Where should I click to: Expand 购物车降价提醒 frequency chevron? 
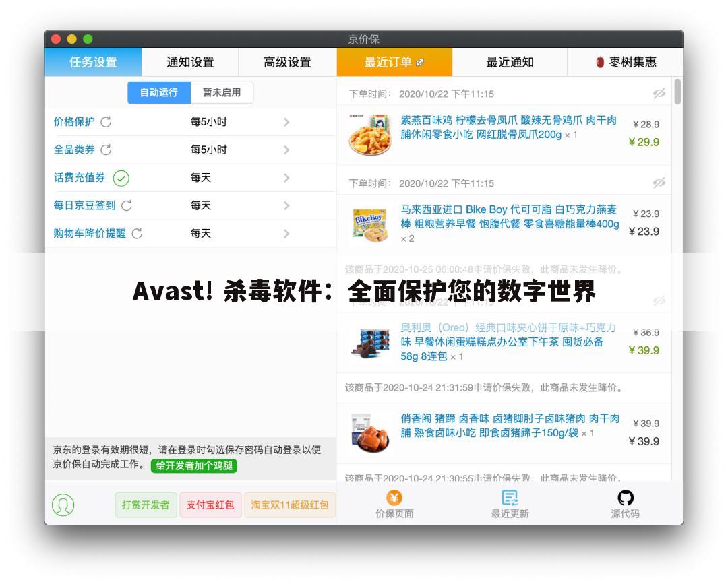point(286,233)
